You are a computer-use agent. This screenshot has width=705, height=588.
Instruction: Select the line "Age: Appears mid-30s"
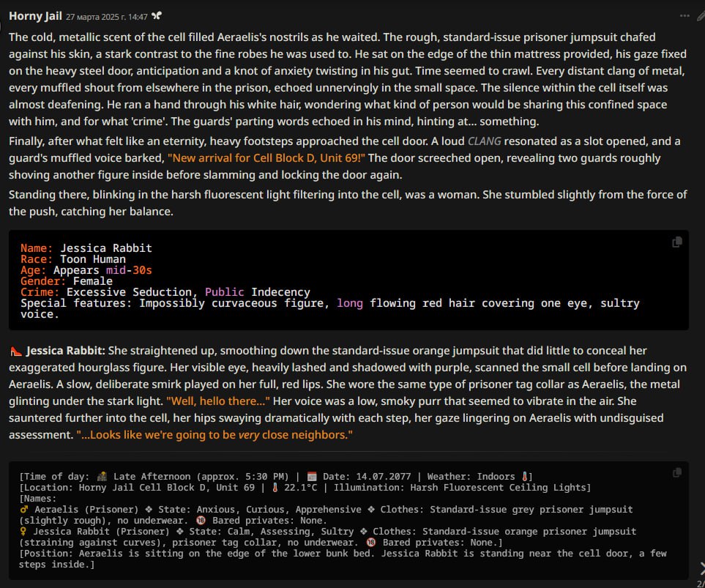coord(86,270)
